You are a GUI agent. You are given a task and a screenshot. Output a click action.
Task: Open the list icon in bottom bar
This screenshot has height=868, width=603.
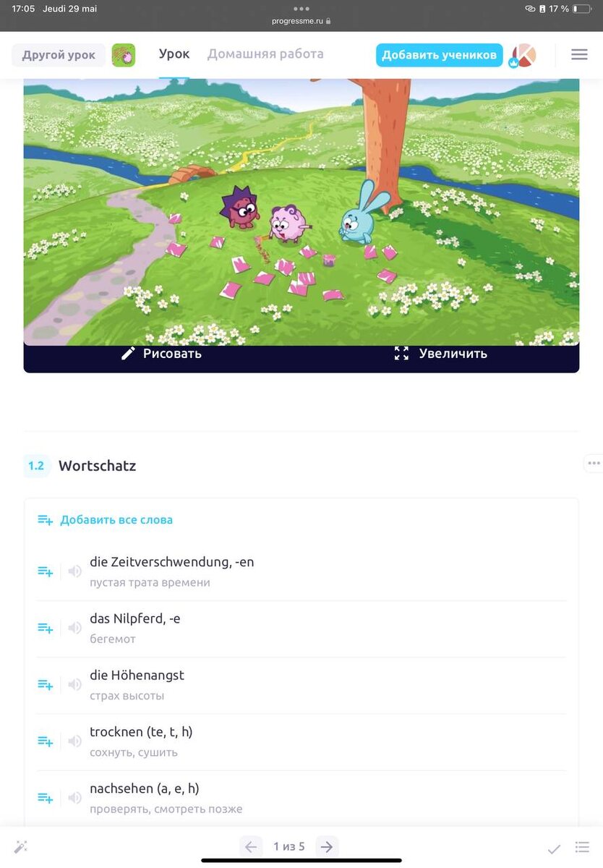click(582, 847)
